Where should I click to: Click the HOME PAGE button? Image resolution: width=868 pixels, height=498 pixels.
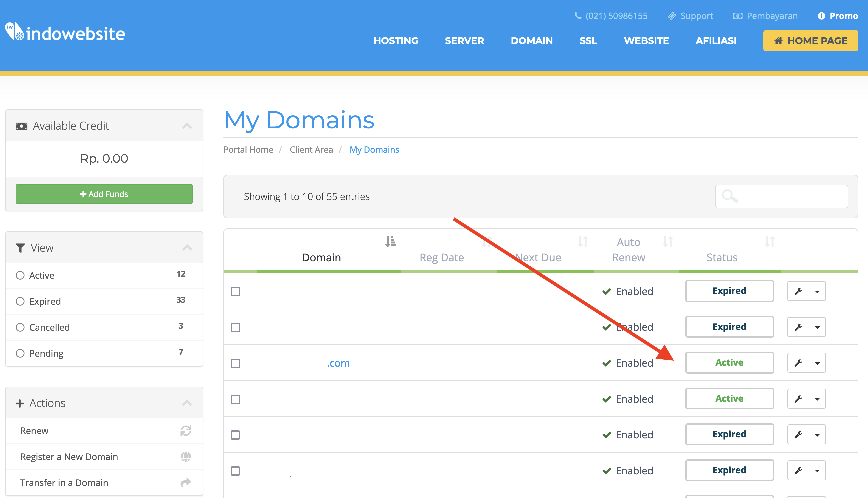810,41
